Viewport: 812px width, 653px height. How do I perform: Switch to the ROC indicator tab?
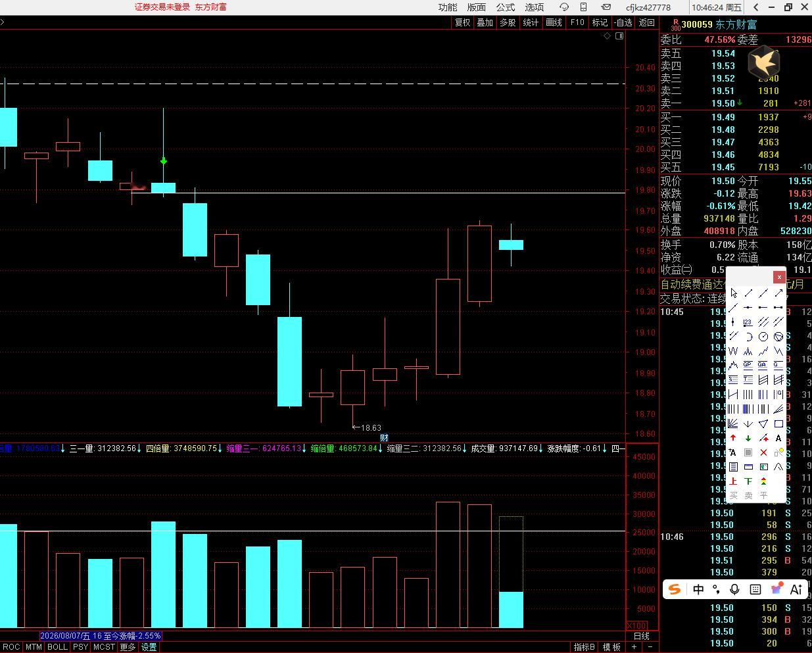point(11,647)
